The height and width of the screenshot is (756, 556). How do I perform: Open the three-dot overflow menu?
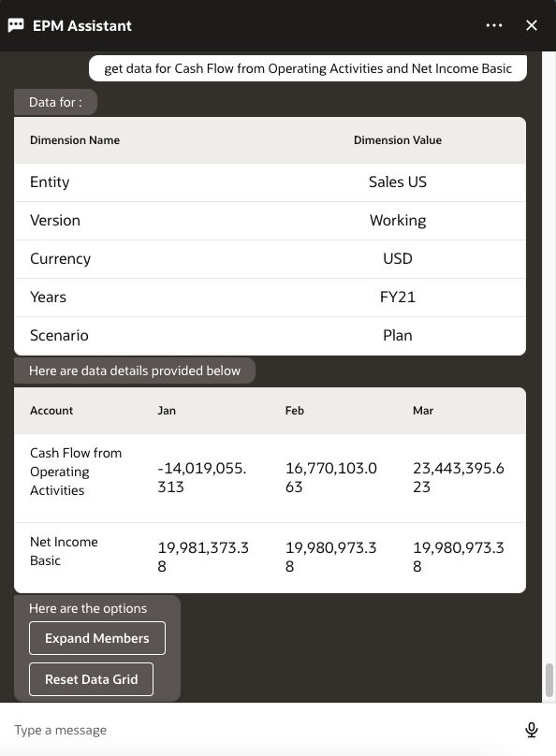tap(494, 25)
